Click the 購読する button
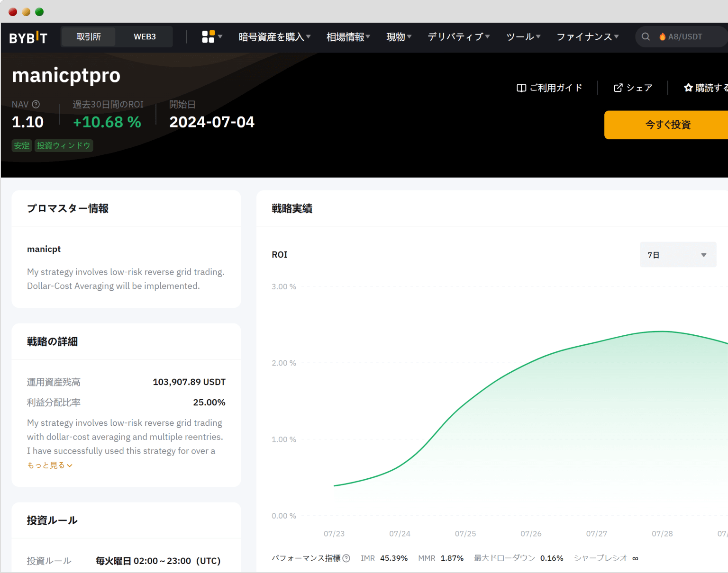Screen dimensions: 728x573 tap(706, 88)
